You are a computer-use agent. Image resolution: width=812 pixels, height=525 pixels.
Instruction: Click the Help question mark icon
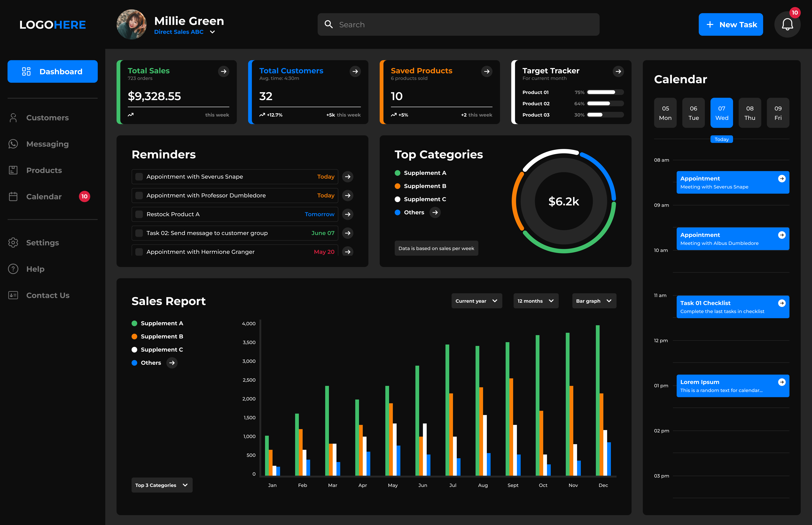tap(13, 269)
